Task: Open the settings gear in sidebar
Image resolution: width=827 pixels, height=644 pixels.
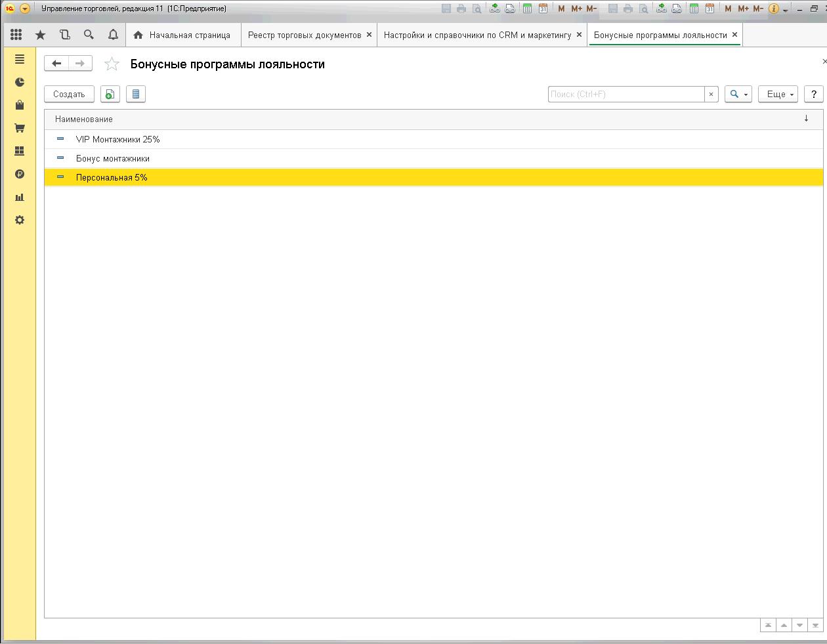Action: 20,220
